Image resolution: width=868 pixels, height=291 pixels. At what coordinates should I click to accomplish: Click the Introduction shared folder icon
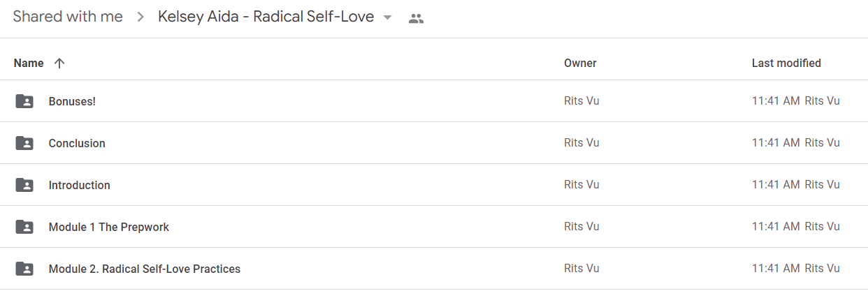pos(24,185)
